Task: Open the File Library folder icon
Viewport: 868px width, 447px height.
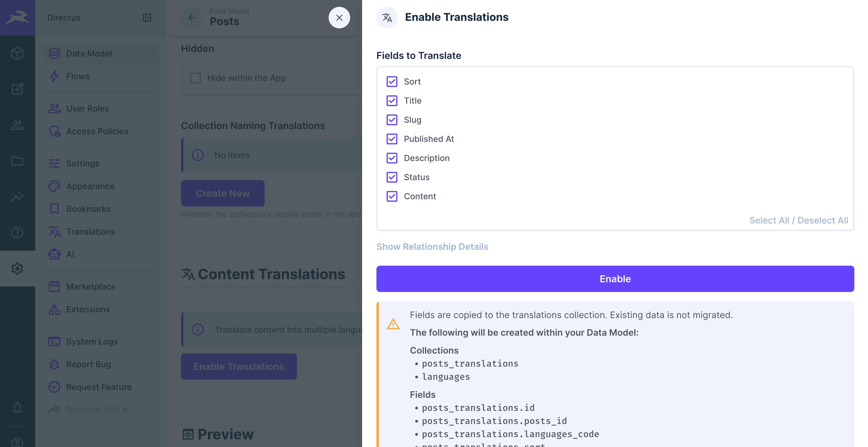Action: pos(17,161)
